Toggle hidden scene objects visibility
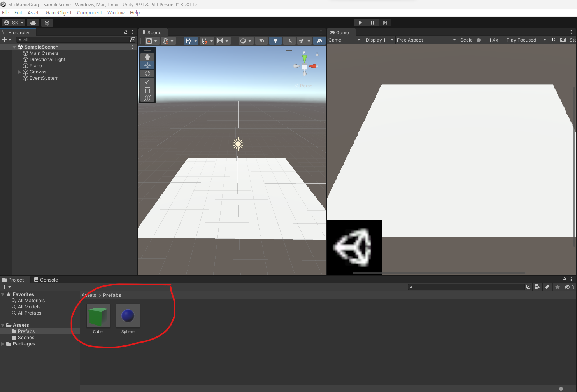 coord(319,41)
